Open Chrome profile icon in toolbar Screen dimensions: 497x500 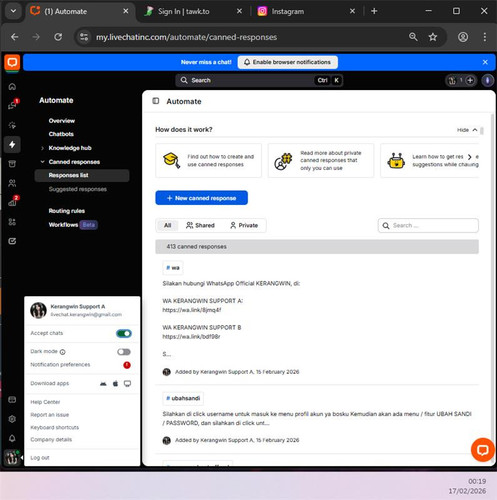pyautogui.click(x=463, y=37)
